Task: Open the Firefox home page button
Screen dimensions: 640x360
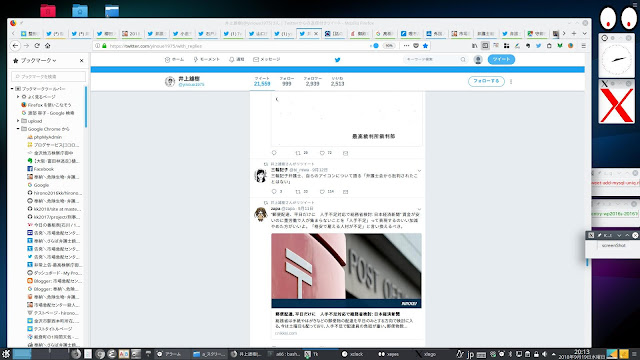Action: 48,46
